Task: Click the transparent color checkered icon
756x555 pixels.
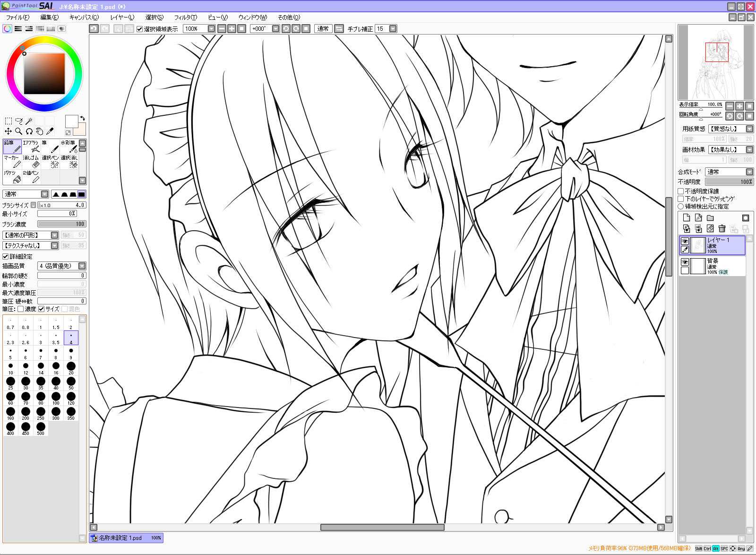Action: 68,133
